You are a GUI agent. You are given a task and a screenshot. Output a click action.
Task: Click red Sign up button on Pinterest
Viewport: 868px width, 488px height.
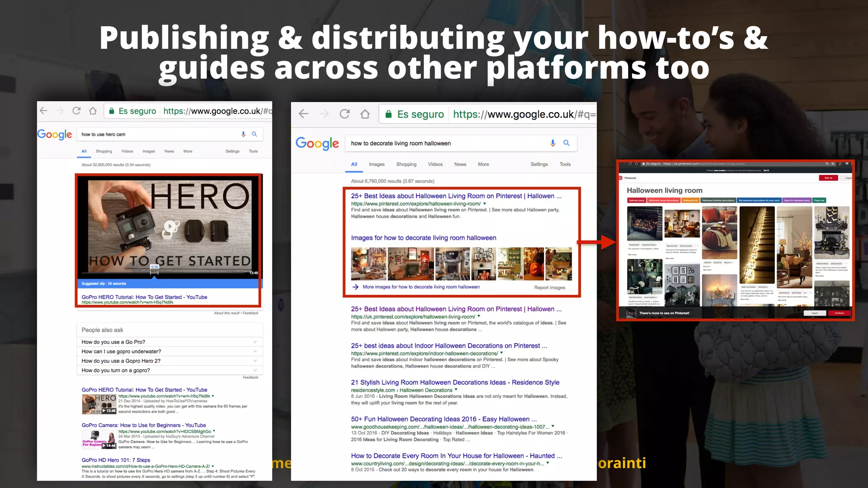(828, 178)
